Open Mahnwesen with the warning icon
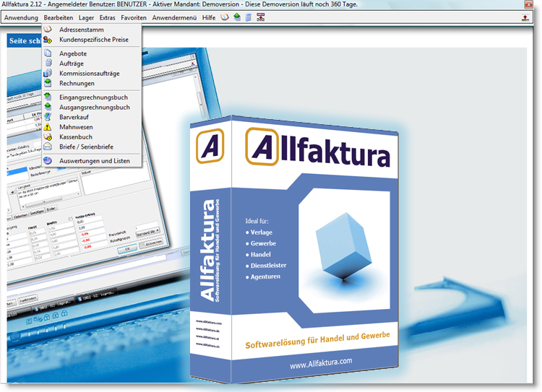Image resolution: width=542 pixels, height=392 pixels. 92,127
